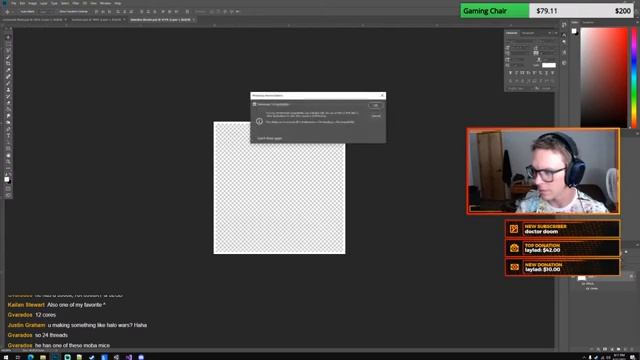Click Underline in the Character panel
This screenshot has height=360, width=640.
click(547, 73)
